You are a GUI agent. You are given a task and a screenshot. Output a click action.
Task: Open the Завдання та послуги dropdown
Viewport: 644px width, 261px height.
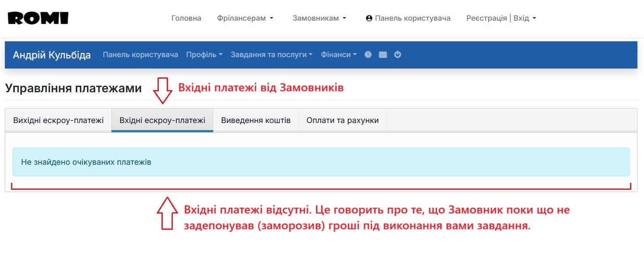click(272, 55)
